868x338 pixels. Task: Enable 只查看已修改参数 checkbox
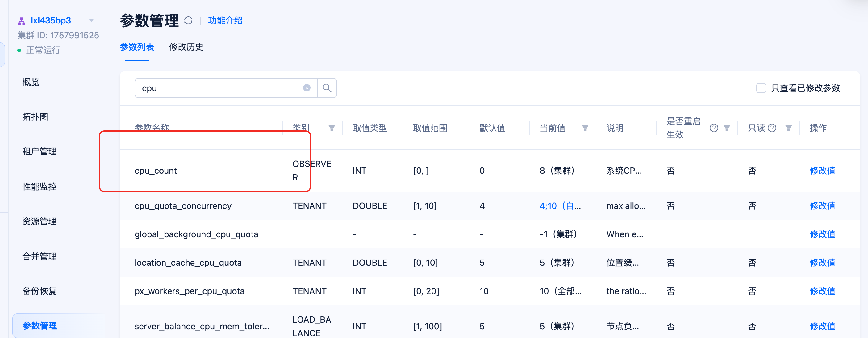pyautogui.click(x=761, y=88)
